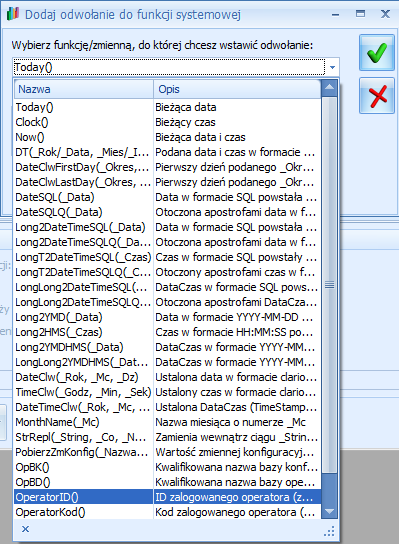The image size is (399, 544).
Task: Click description 'Bieżąca data i czas'
Action: [200, 137]
